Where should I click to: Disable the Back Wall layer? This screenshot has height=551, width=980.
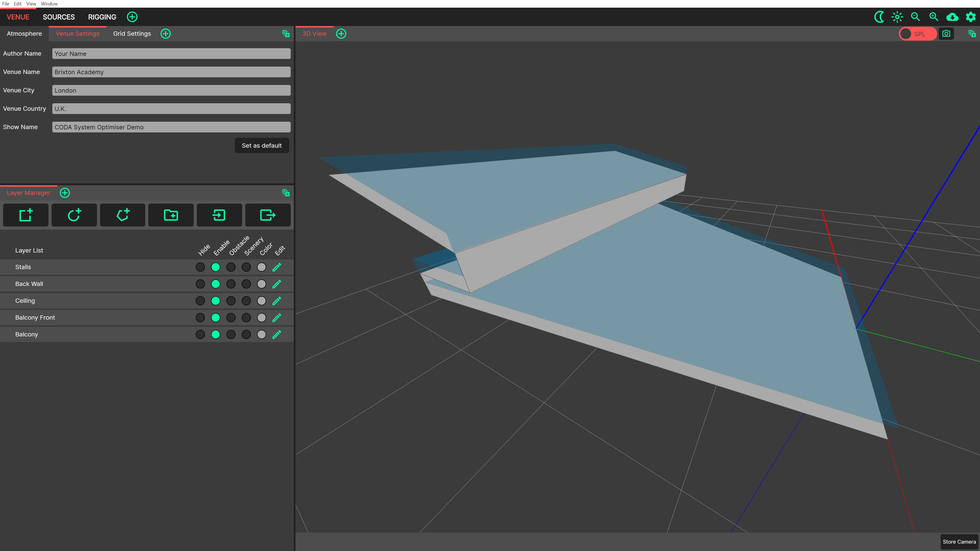215,284
